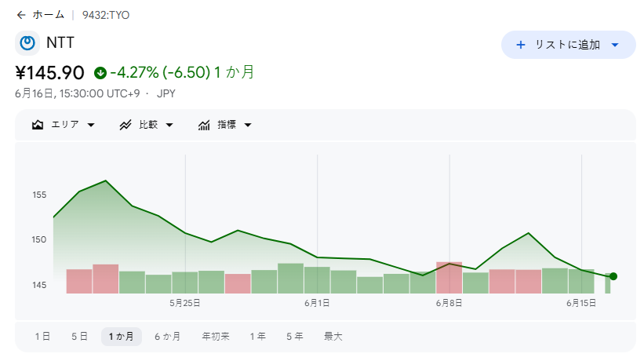
Task: Select the 1か月 range tab
Action: tap(121, 337)
